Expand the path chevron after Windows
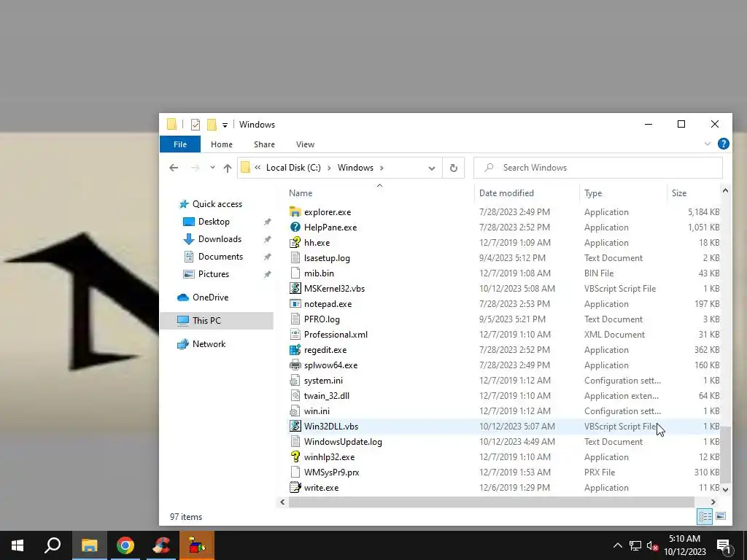 [x=382, y=168]
